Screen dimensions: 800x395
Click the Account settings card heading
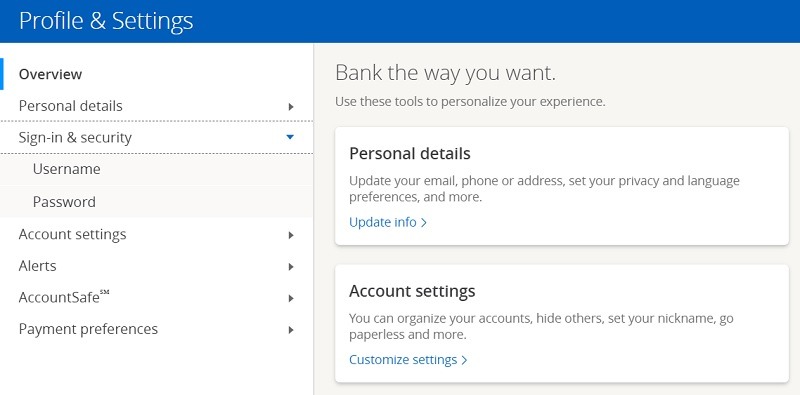[x=412, y=291]
